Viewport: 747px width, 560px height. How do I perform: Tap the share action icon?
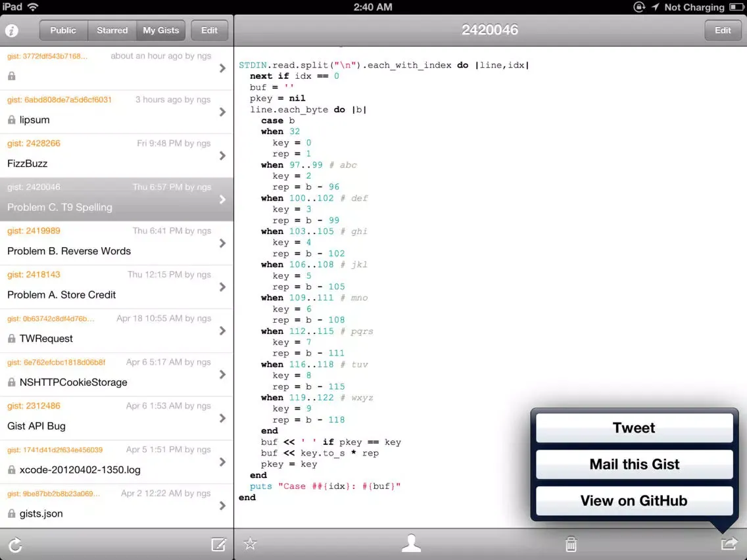tap(729, 543)
